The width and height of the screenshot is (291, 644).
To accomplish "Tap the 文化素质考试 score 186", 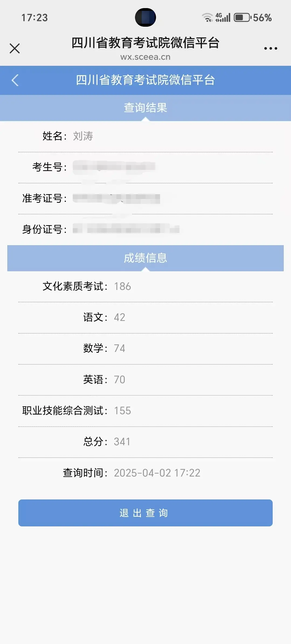I will [122, 286].
